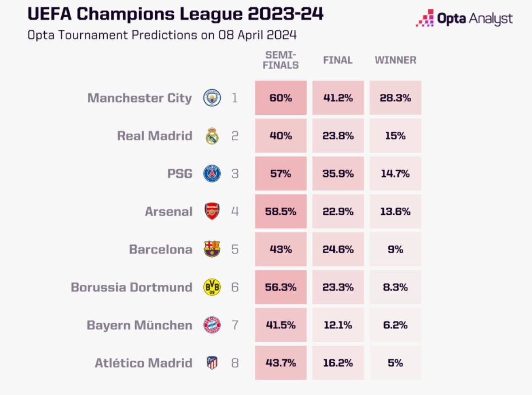
Task: Click the Manchester City club crest
Action: coord(212,98)
